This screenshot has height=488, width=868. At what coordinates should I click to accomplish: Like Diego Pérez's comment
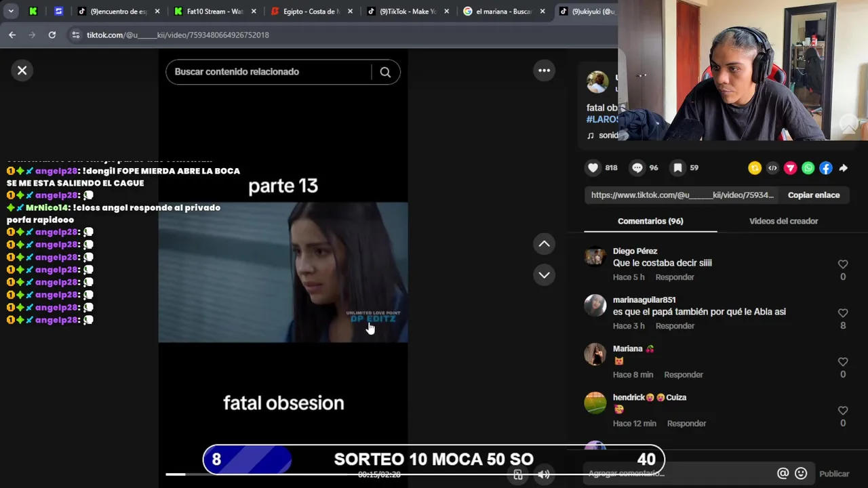pyautogui.click(x=843, y=264)
